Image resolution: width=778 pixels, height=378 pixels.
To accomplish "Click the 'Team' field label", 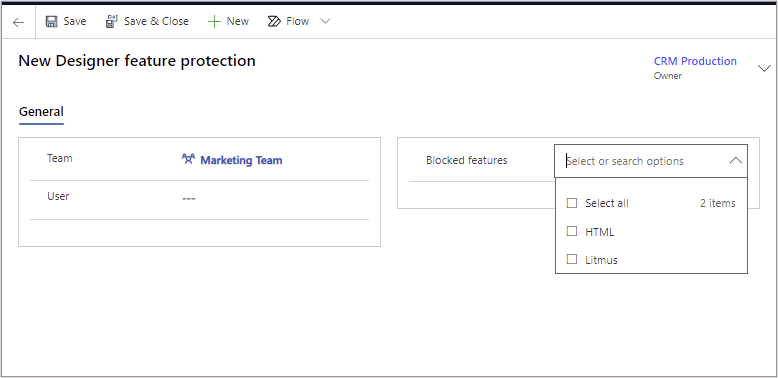I will pyautogui.click(x=60, y=158).
